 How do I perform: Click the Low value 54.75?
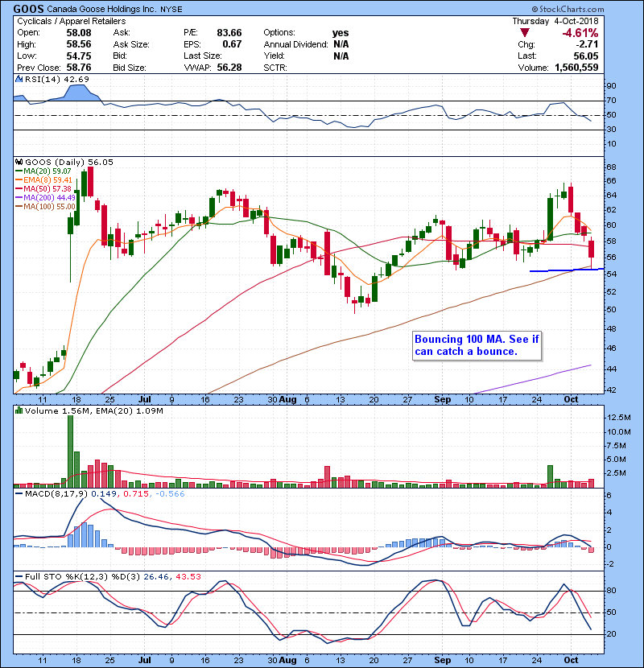point(78,56)
